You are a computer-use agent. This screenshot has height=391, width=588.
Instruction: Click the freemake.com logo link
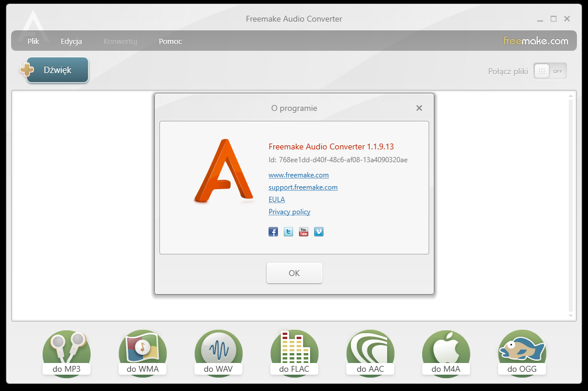click(x=535, y=40)
